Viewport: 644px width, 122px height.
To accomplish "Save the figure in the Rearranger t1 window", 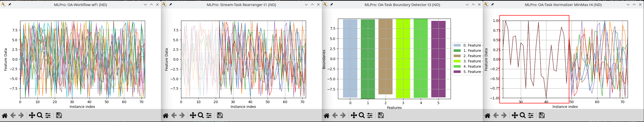I will (220, 115).
